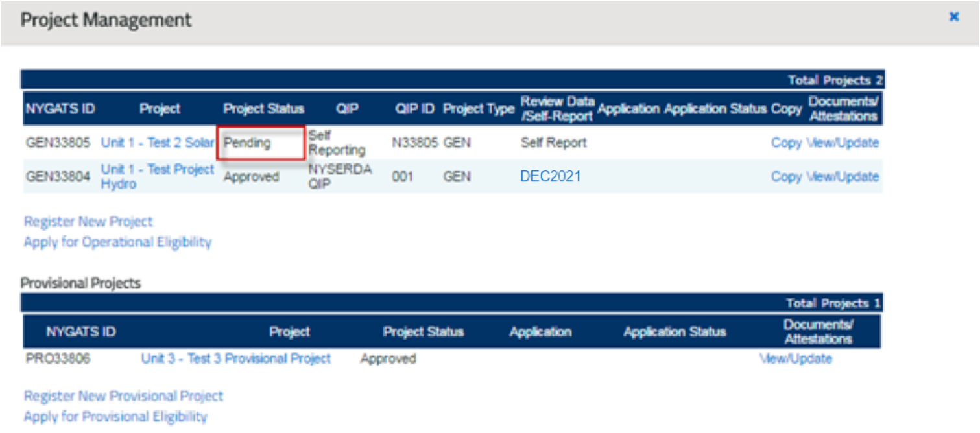Image resolution: width=980 pixels, height=433 pixels.
Task: Close the Project Management dialog
Action: coord(953,17)
